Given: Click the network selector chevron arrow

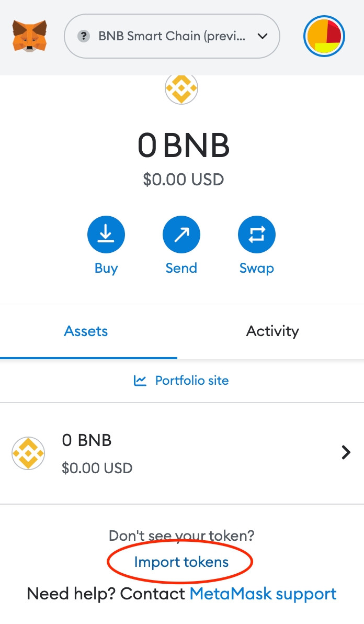Looking at the screenshot, I should coord(263,36).
